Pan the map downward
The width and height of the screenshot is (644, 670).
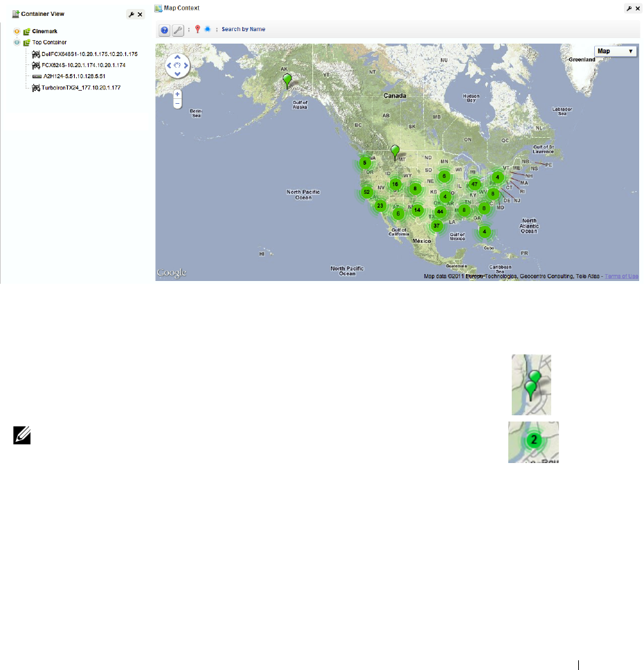coord(177,74)
